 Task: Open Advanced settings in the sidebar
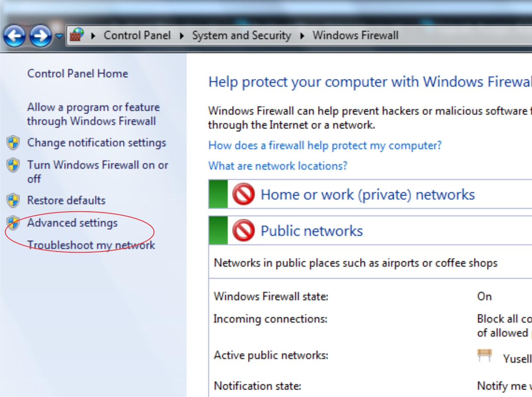point(72,223)
